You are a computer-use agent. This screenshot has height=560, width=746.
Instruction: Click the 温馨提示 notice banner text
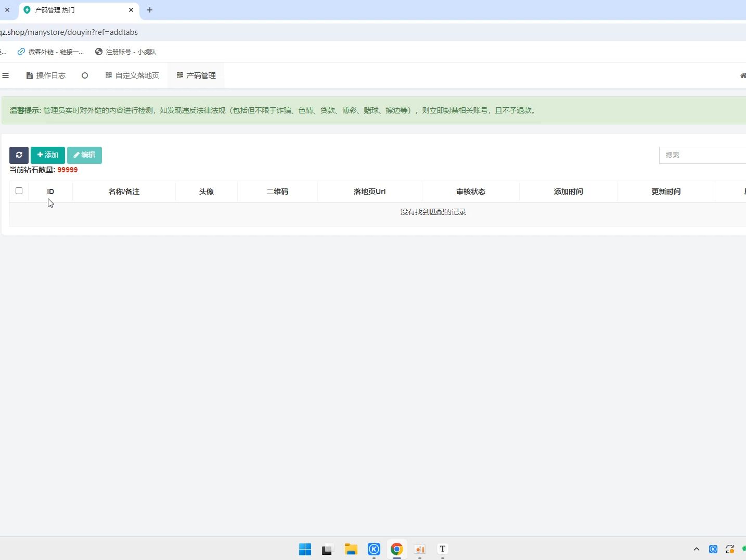(x=273, y=110)
